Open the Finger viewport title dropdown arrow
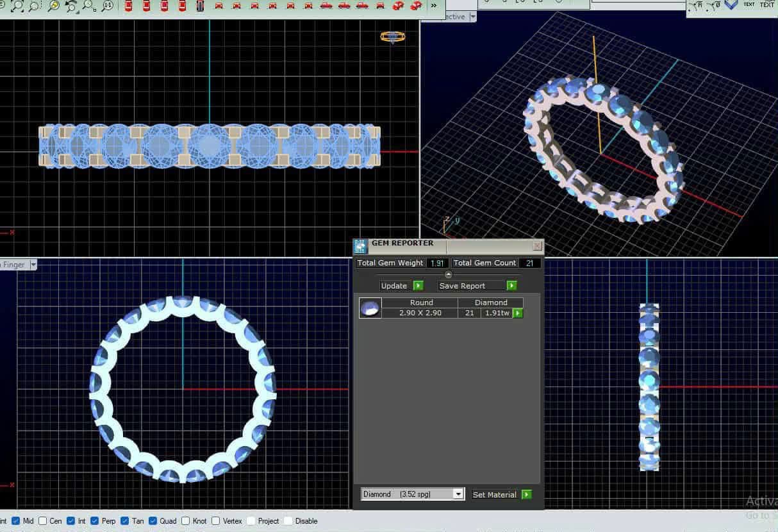The image size is (778, 532). (33, 264)
